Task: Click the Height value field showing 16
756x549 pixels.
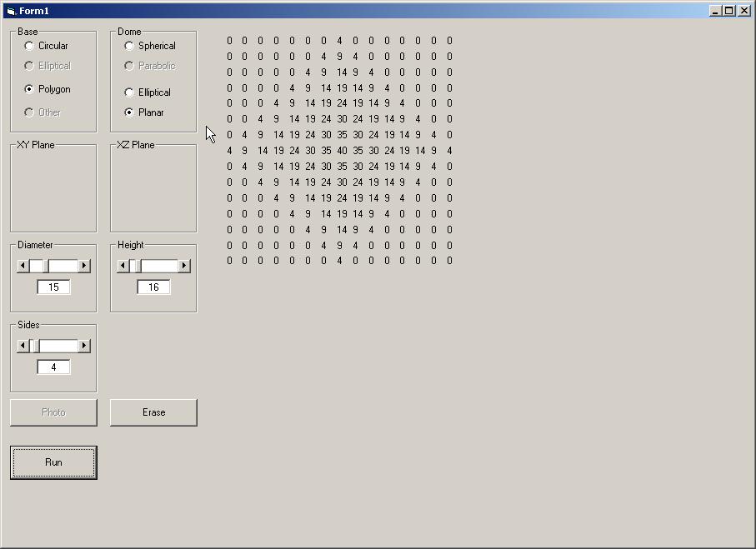Action: click(x=154, y=287)
